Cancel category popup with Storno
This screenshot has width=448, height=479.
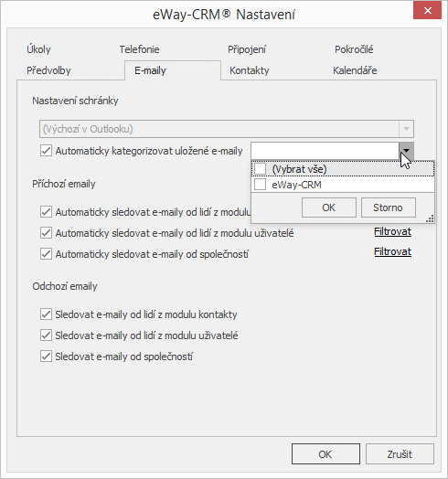pyautogui.click(x=388, y=208)
